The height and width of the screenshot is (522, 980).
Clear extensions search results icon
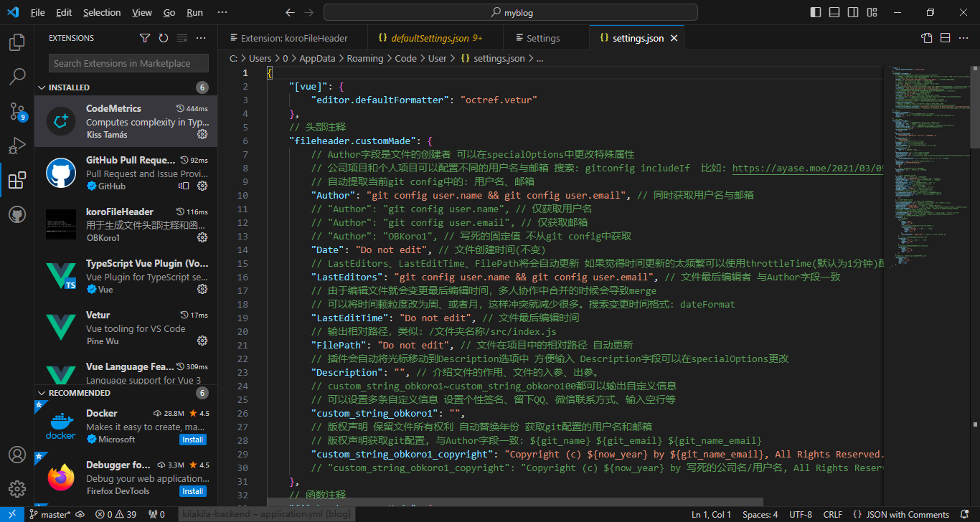pos(182,38)
